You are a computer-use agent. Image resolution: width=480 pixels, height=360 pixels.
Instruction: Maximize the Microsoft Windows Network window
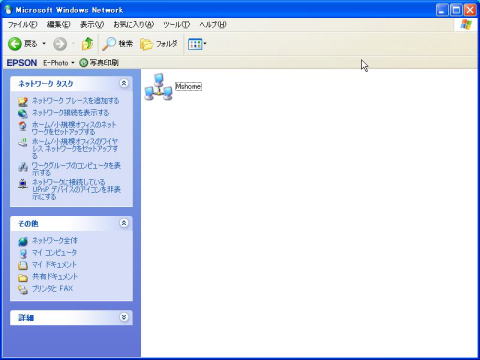click(x=456, y=10)
